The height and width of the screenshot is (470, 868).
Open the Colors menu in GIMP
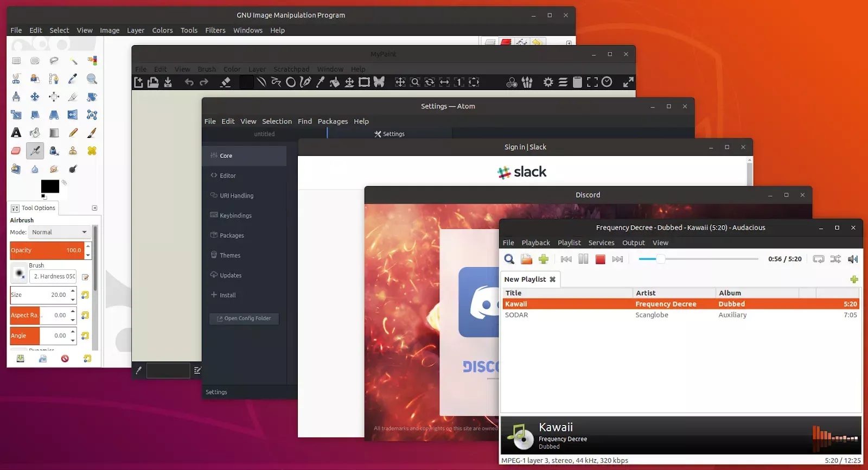[x=162, y=30]
